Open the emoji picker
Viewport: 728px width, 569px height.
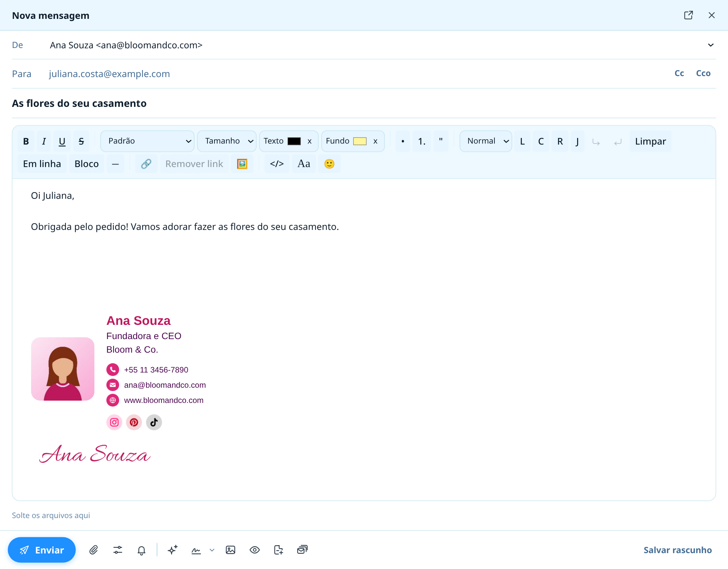[x=329, y=164]
